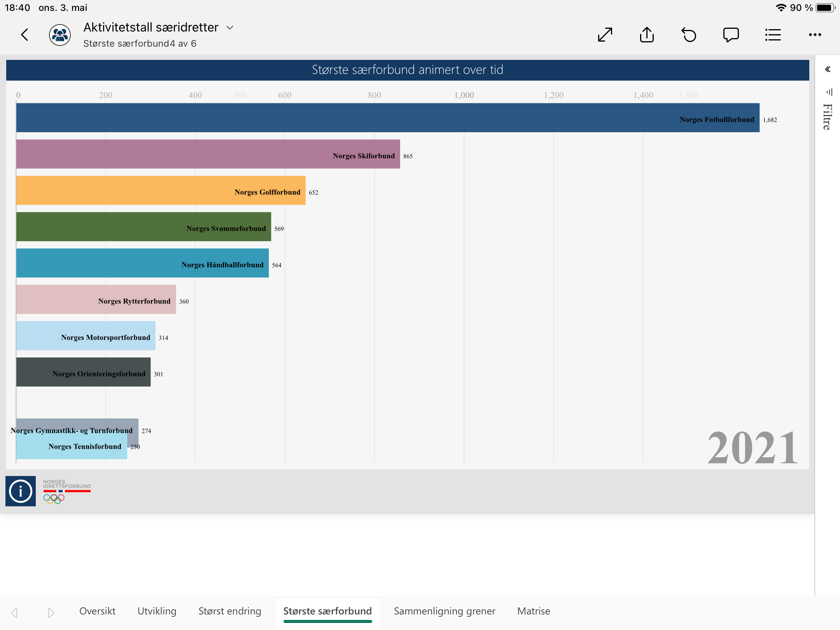
Task: Tap the 1,000 axis label
Action: 464,95
